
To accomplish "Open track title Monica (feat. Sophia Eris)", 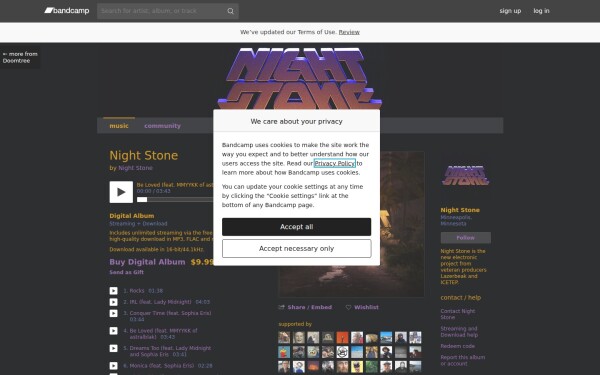I will [x=161, y=366].
